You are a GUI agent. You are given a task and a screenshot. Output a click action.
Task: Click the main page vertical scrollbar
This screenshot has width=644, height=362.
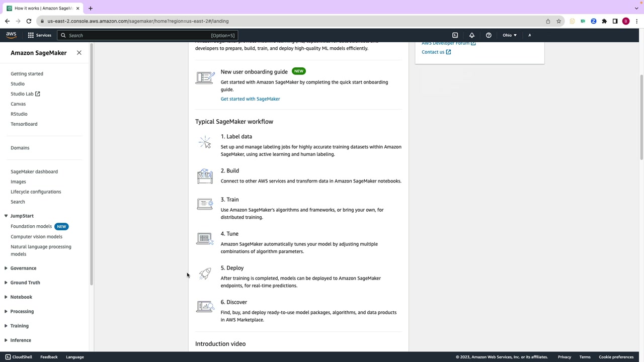(641, 118)
